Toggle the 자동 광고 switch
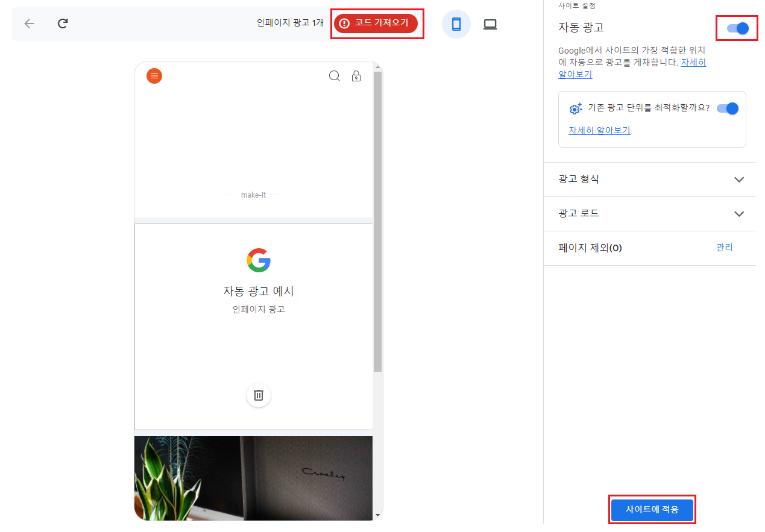The height and width of the screenshot is (532, 765). click(x=737, y=28)
